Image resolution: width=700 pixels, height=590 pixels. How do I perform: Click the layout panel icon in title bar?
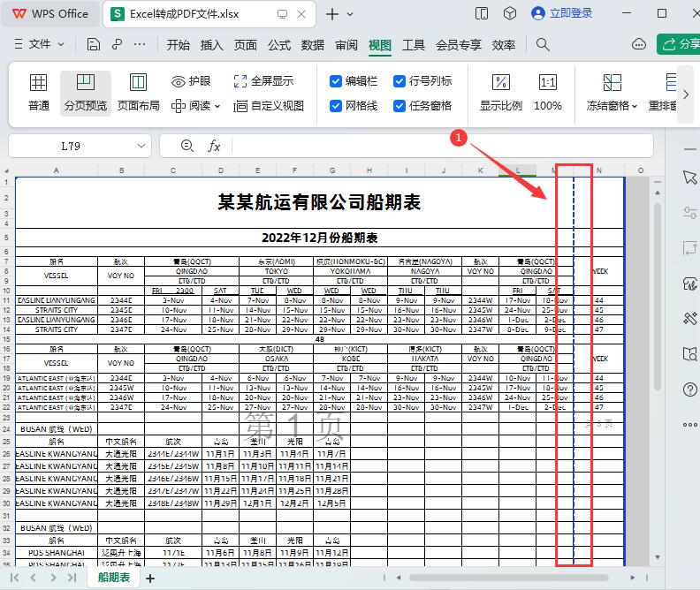point(481,14)
